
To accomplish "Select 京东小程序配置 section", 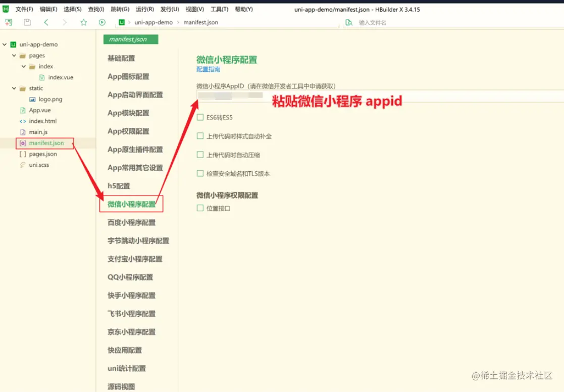I will click(131, 332).
